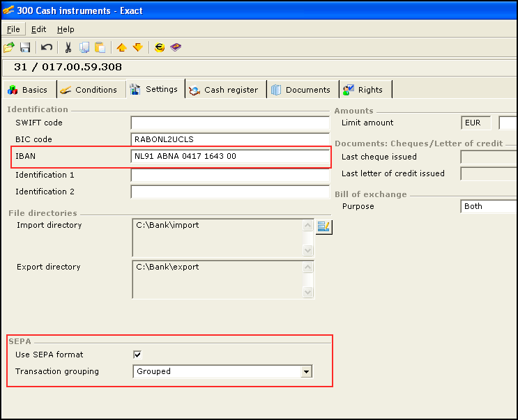Click the Paste clipboard icon
Viewport: 518px width, 420px height.
click(x=100, y=47)
